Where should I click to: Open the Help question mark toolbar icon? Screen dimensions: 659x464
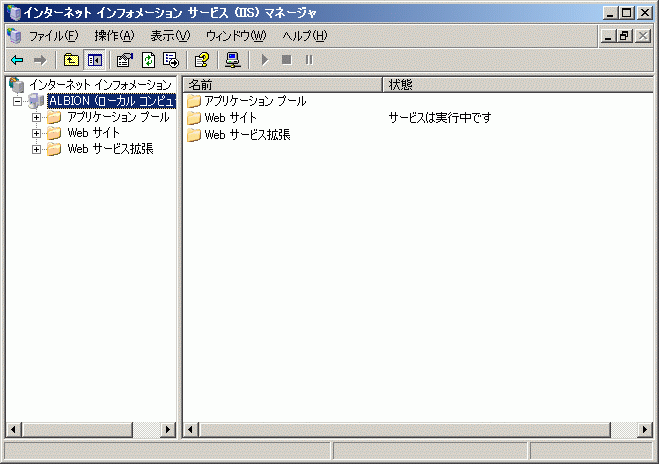pos(202,60)
